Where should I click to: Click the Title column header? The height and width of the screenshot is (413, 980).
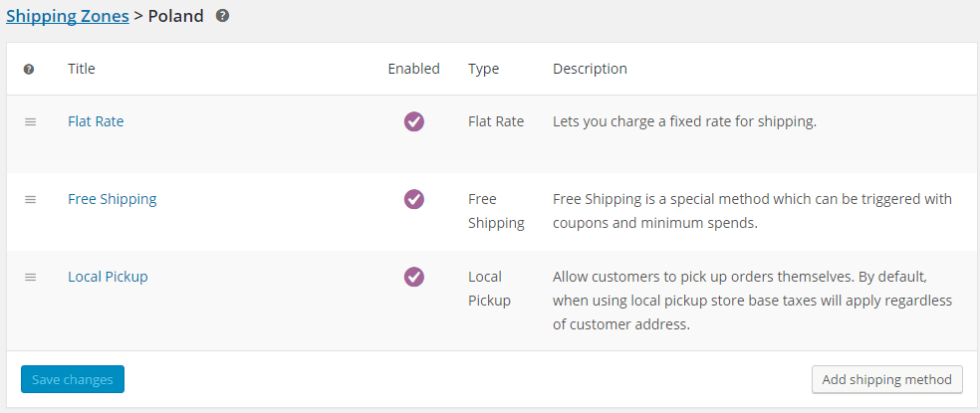click(82, 69)
